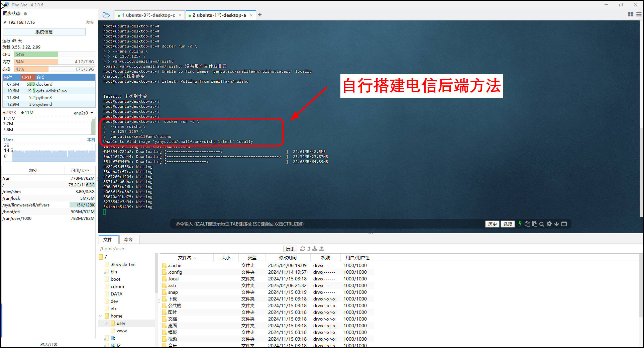Select the .cache folder row

click(x=267, y=265)
